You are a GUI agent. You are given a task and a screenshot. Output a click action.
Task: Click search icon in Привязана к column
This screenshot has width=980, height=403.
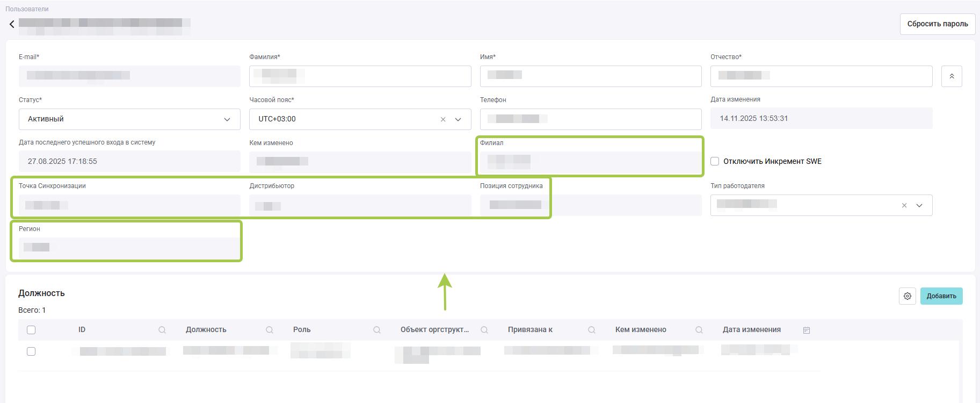(x=591, y=330)
